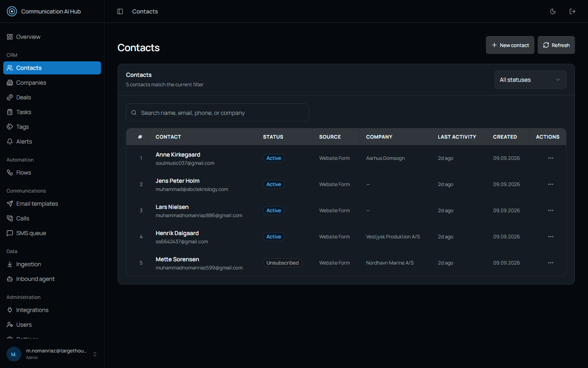The height and width of the screenshot is (368, 588).
Task: Open the Tags page
Action: pyautogui.click(x=52, y=127)
